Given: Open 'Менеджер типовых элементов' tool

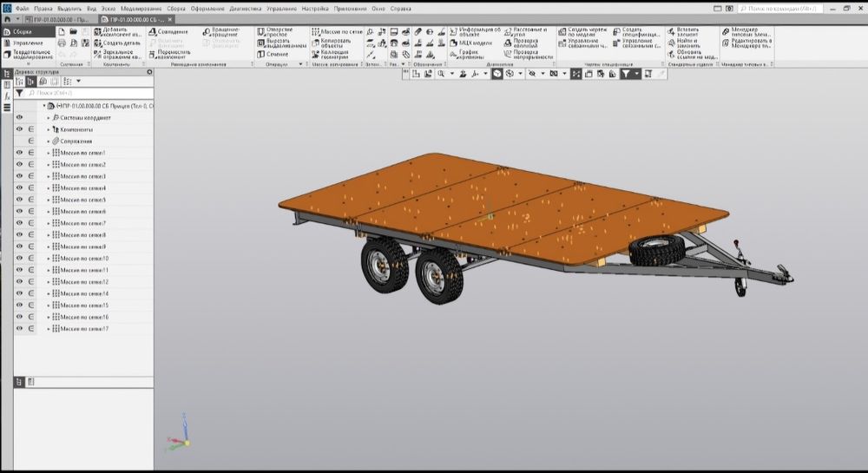Looking at the screenshot, I should pos(746,32).
